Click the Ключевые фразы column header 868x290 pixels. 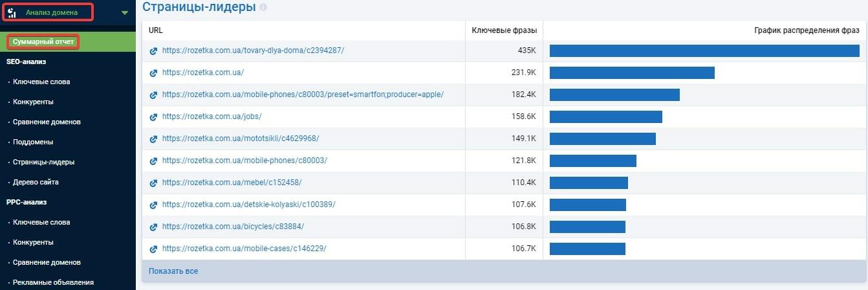point(504,30)
